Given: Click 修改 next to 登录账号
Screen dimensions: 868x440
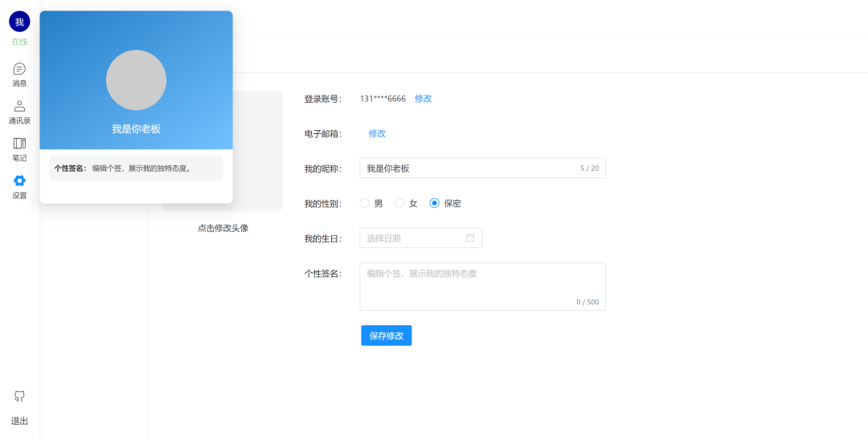Looking at the screenshot, I should 423,99.
